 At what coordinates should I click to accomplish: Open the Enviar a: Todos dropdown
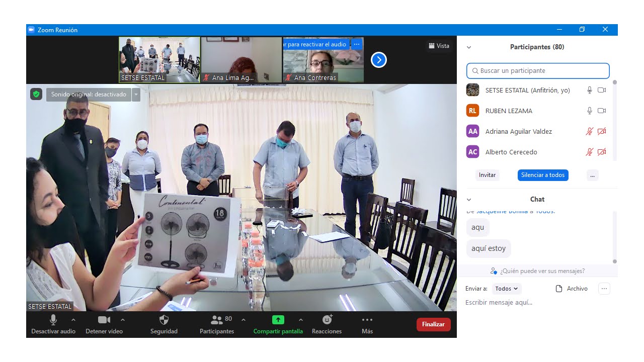click(507, 289)
